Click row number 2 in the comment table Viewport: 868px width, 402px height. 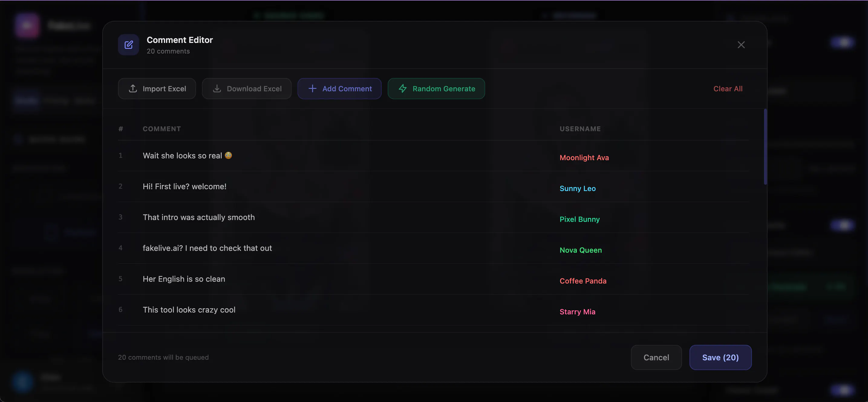click(120, 186)
